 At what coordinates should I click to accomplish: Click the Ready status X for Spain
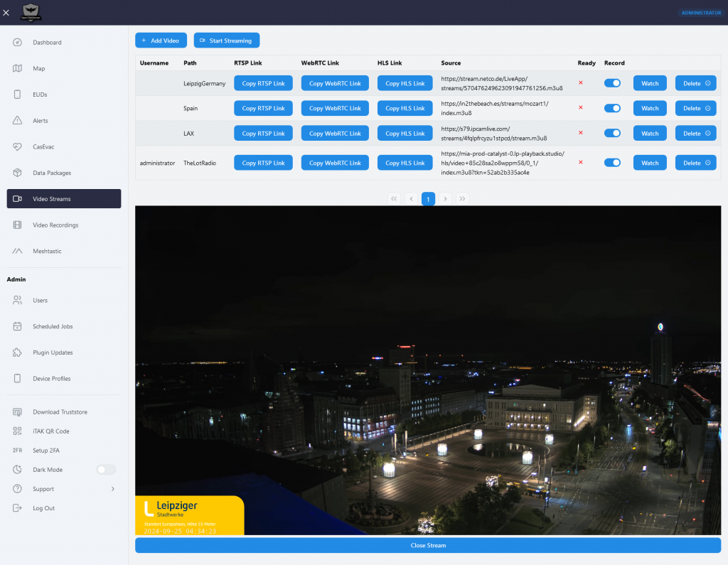pyautogui.click(x=580, y=108)
